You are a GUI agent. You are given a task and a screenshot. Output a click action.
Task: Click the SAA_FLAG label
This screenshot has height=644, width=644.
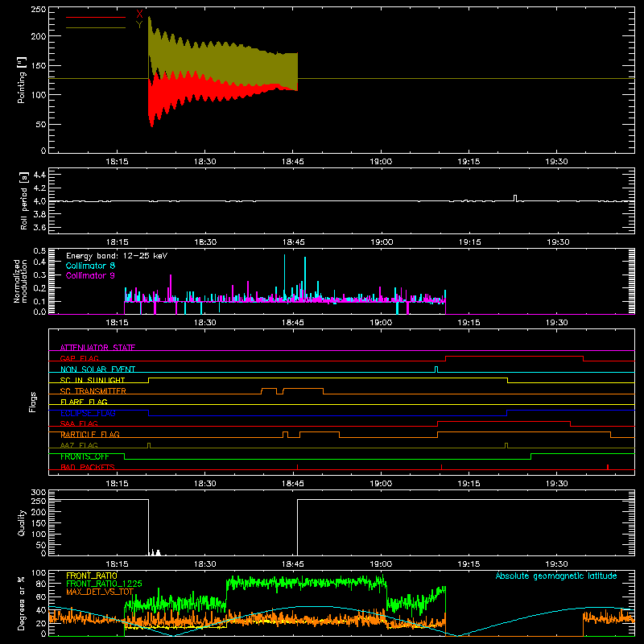pyautogui.click(x=79, y=423)
